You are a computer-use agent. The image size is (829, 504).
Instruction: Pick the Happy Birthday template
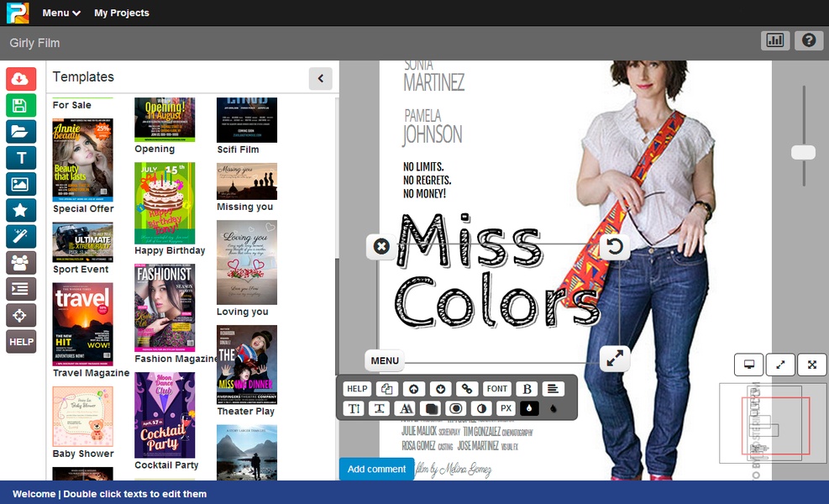[165, 203]
